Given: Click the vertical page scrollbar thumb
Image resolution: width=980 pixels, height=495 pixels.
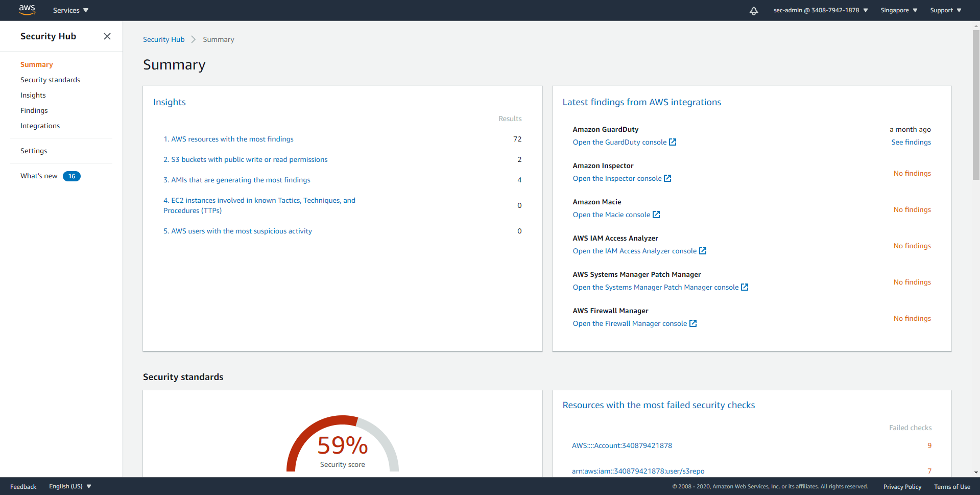Looking at the screenshot, I should (976, 105).
